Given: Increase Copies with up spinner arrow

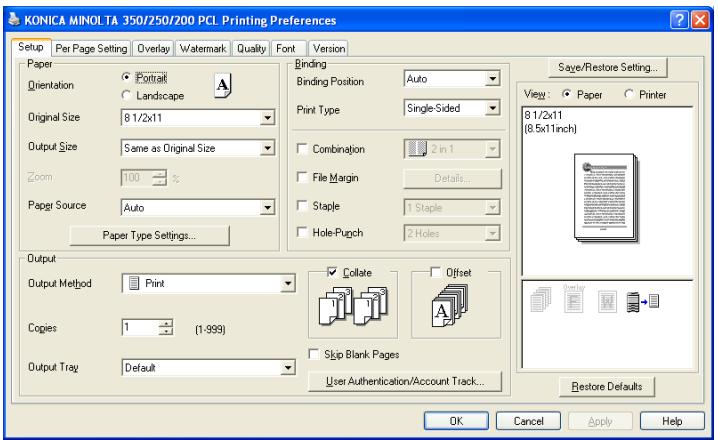Looking at the screenshot, I should pyautogui.click(x=166, y=324).
